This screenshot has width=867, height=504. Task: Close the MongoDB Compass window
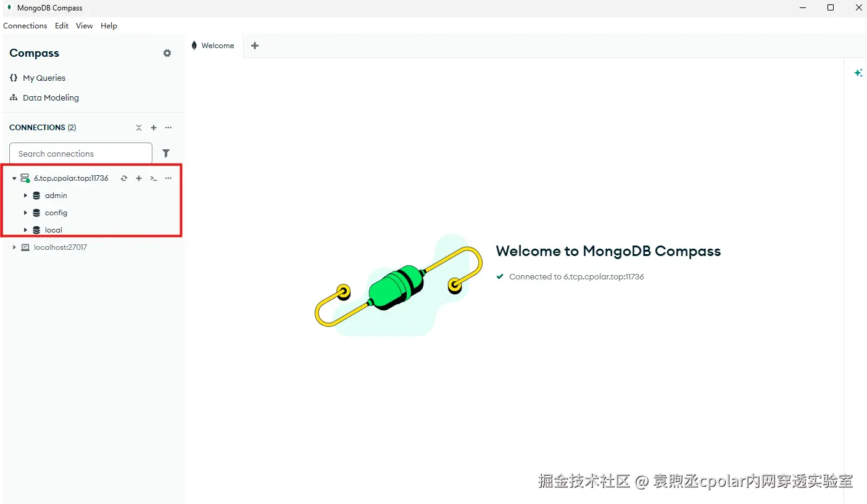(x=859, y=8)
